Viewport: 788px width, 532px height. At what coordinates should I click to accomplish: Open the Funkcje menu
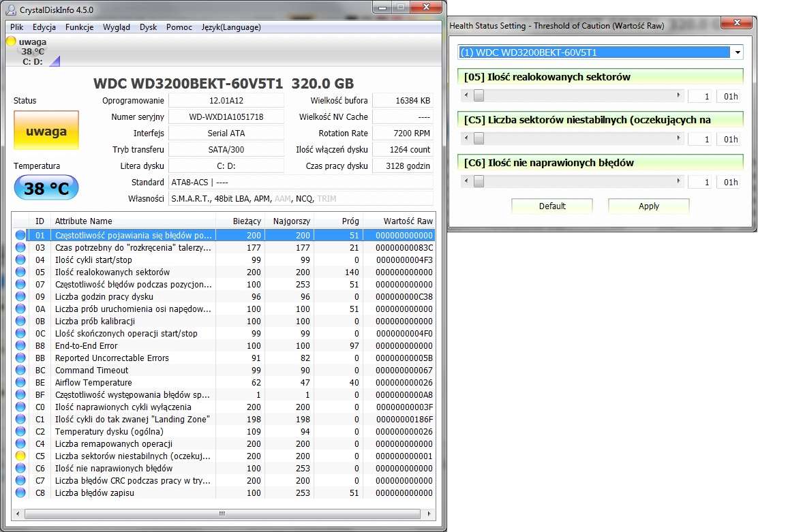pyautogui.click(x=79, y=27)
